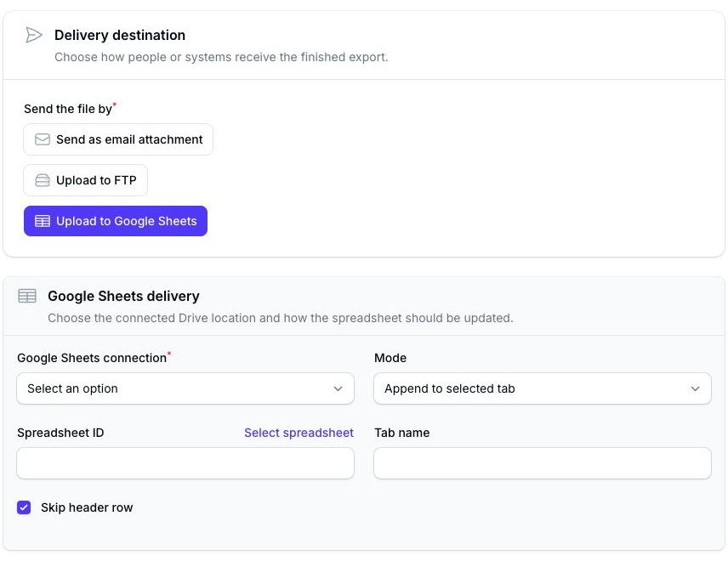The width and height of the screenshot is (728, 578).
Task: Focus the Tab name input field
Action: (543, 463)
